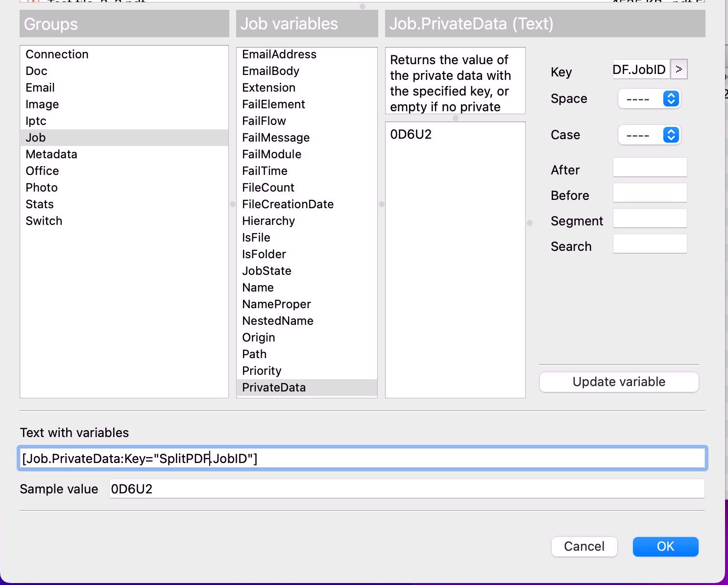
Task: Open the Case dropdown
Action: (650, 135)
